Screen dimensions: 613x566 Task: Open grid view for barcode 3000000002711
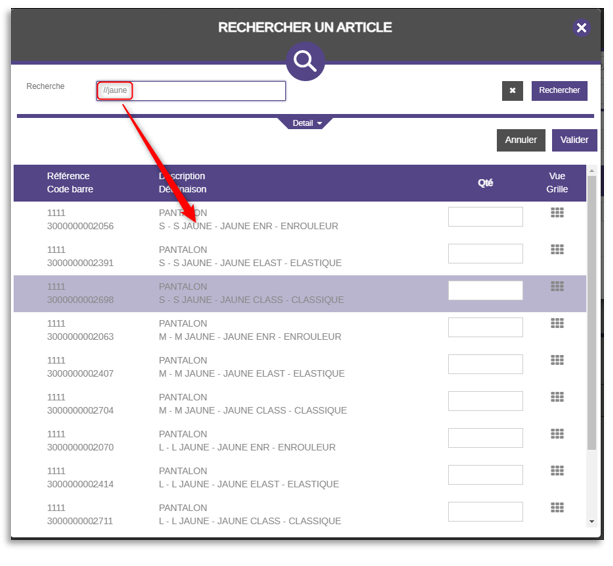557,507
